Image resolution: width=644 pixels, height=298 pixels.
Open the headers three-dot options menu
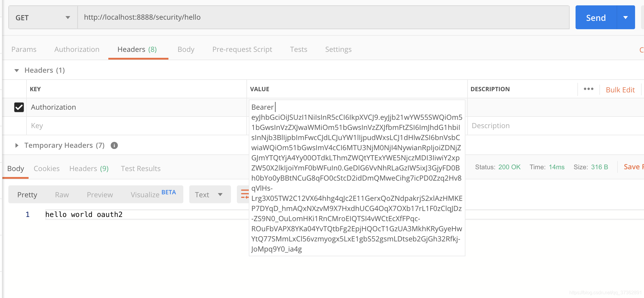pyautogui.click(x=588, y=89)
